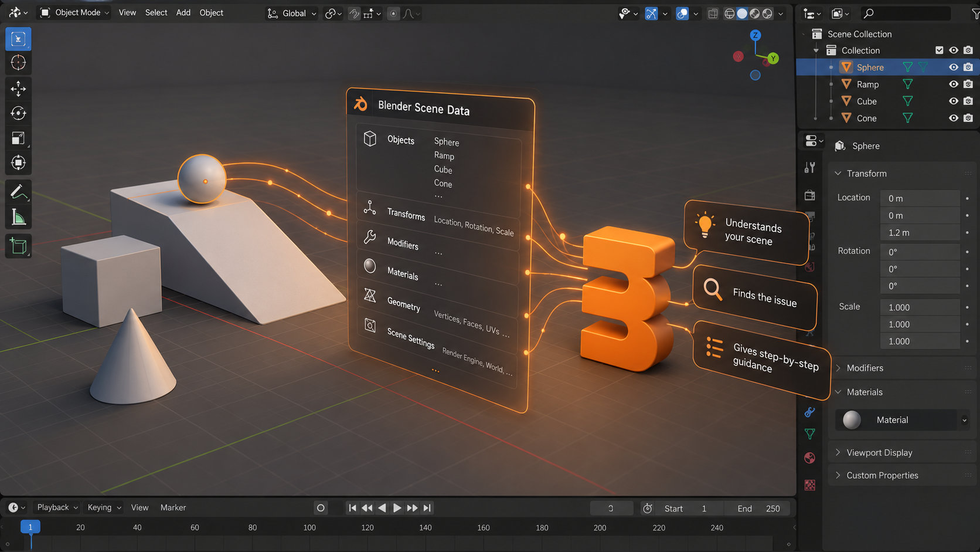Click the current frame marker at frame 1
980x552 pixels.
click(30, 527)
